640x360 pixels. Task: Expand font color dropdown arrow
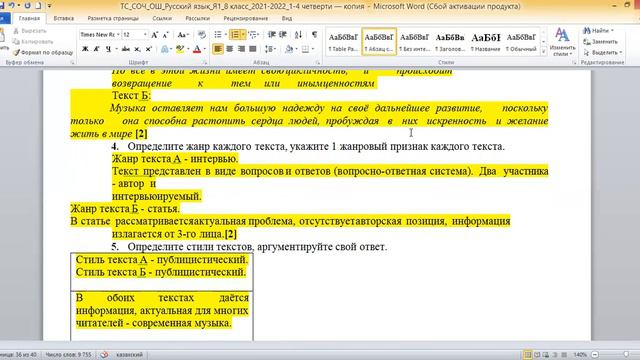click(x=204, y=49)
